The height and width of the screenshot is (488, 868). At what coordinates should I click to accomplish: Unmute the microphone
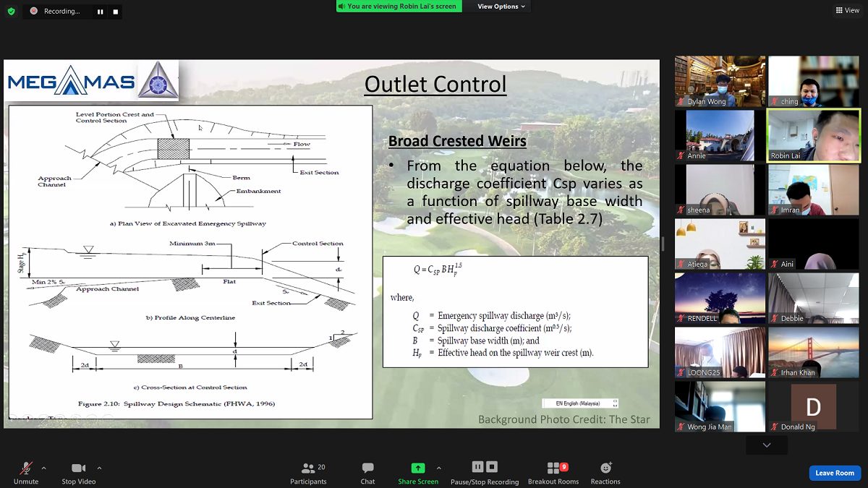26,472
